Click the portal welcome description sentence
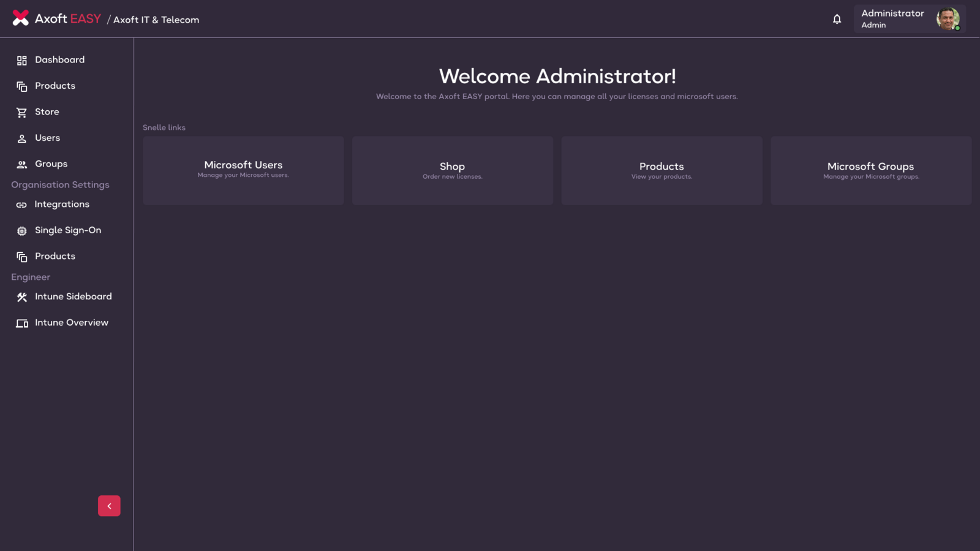The image size is (980, 551). 557,97
